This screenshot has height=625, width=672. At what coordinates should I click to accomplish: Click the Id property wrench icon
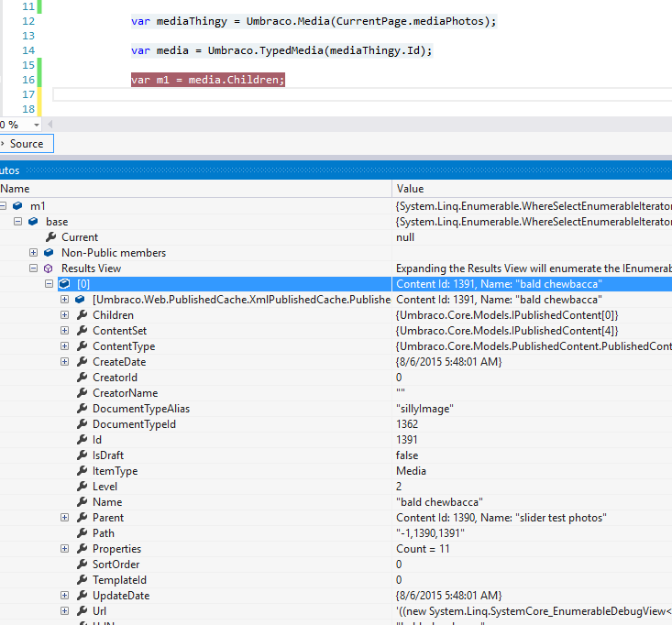(x=83, y=440)
